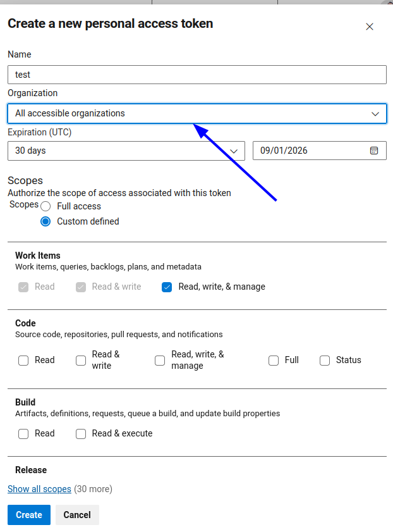Screen dimensions: 393x532
Task: Check Code Read & write permission
Action: point(81,361)
